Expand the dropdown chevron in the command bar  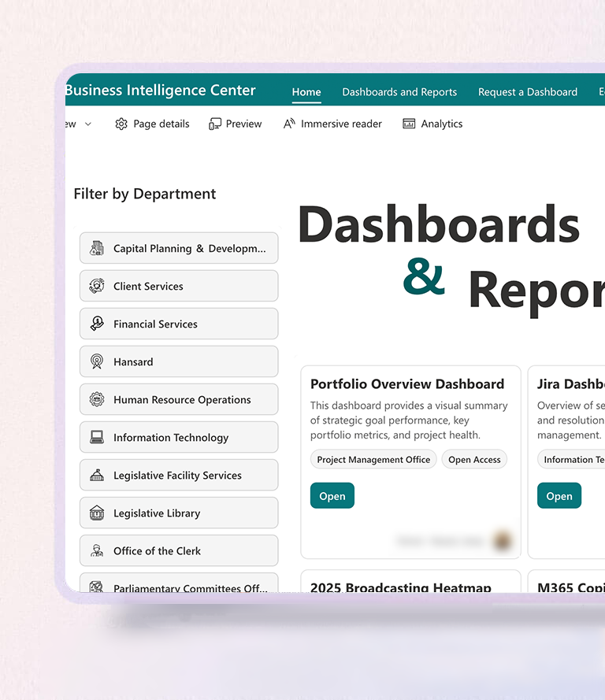(88, 124)
